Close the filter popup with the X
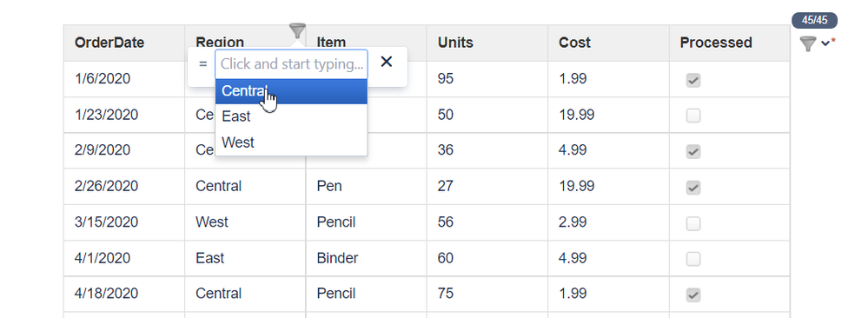868x318 pixels. (x=387, y=62)
